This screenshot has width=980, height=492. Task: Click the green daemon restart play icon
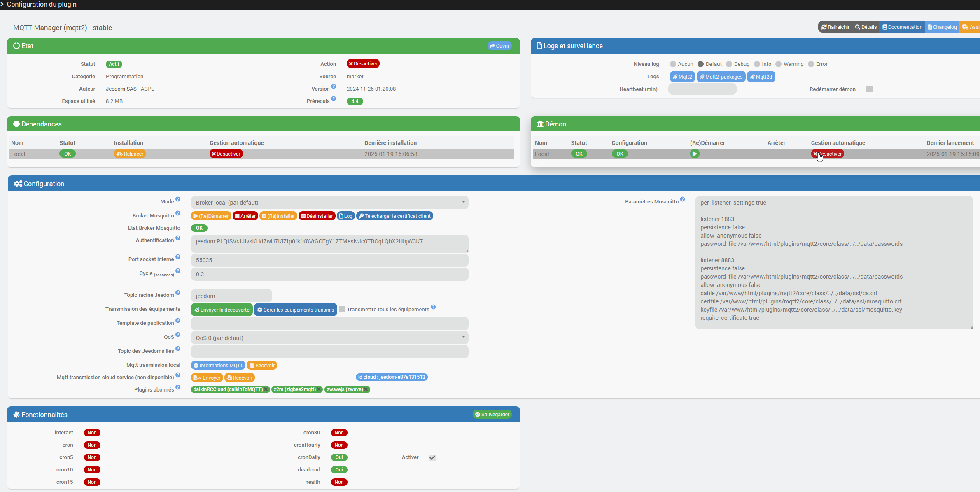point(695,154)
